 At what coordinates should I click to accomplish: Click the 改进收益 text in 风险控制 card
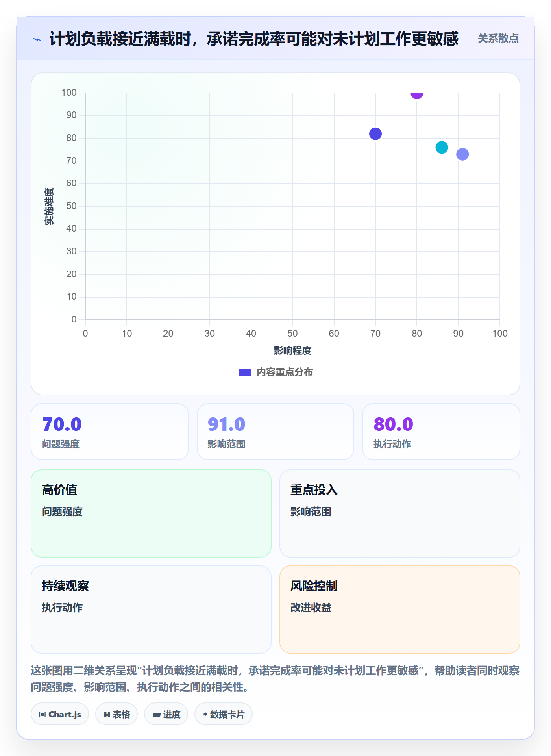pos(311,608)
